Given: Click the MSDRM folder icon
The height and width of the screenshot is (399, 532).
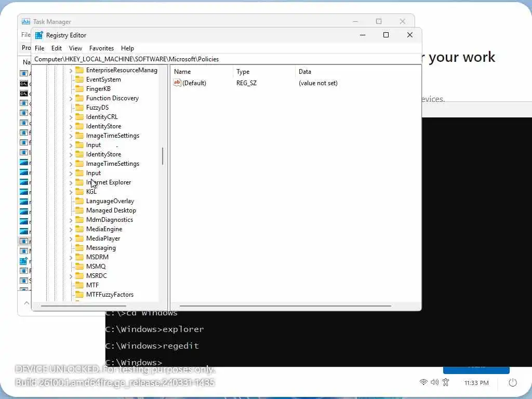Looking at the screenshot, I should pos(79,257).
